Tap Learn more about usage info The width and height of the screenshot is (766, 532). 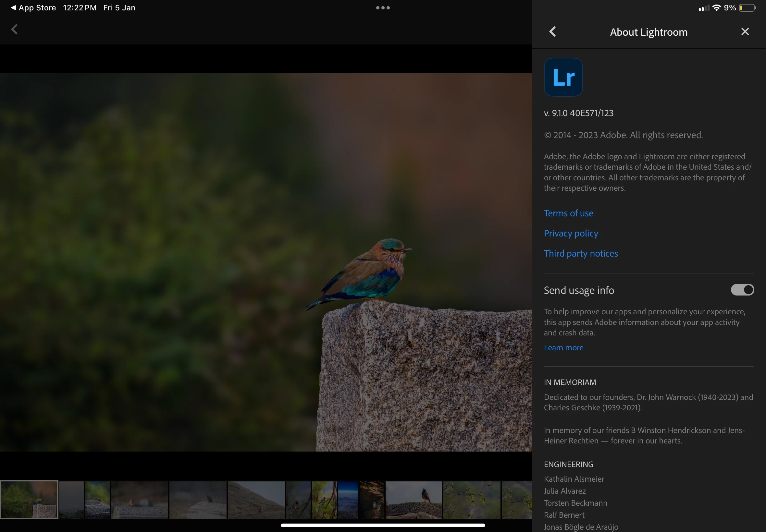563,347
